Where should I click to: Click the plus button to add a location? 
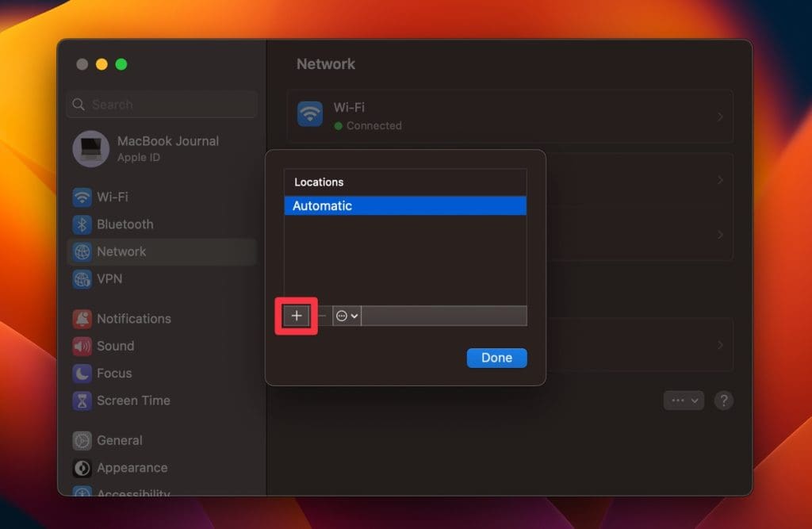pos(297,316)
